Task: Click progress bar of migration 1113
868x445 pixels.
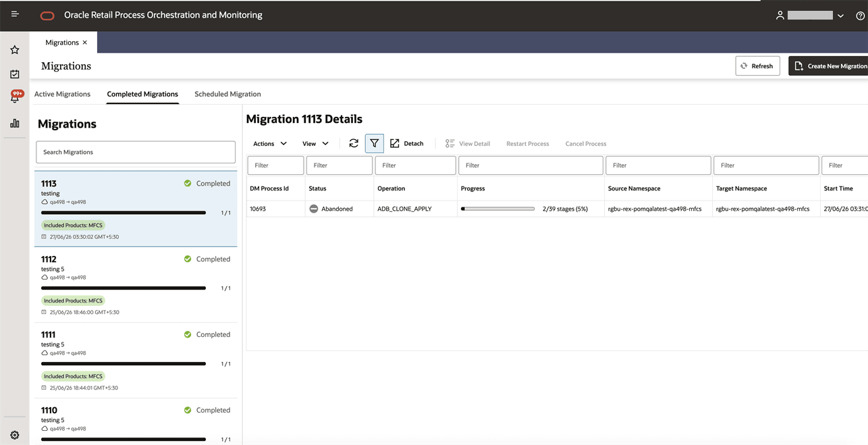Action: [x=124, y=213]
